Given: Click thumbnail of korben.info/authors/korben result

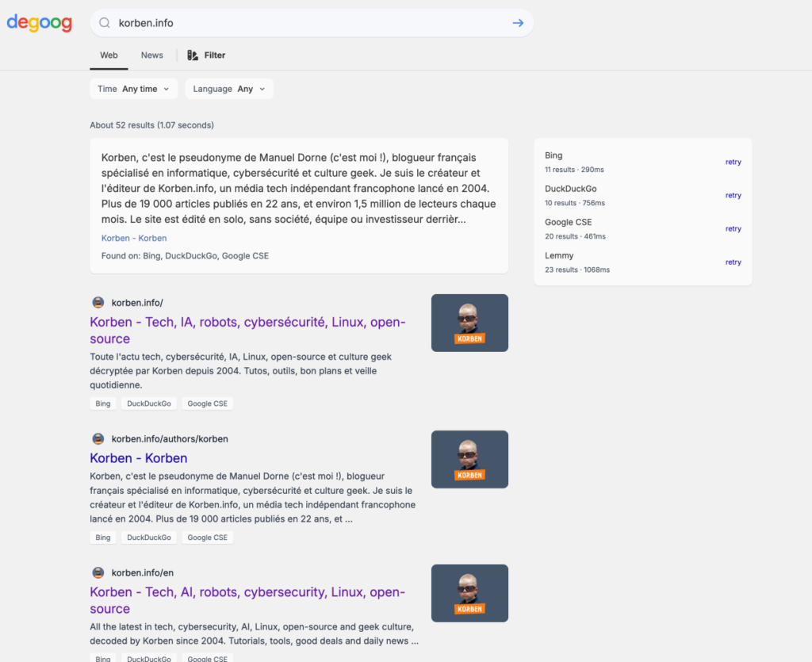Looking at the screenshot, I should pyautogui.click(x=469, y=459).
